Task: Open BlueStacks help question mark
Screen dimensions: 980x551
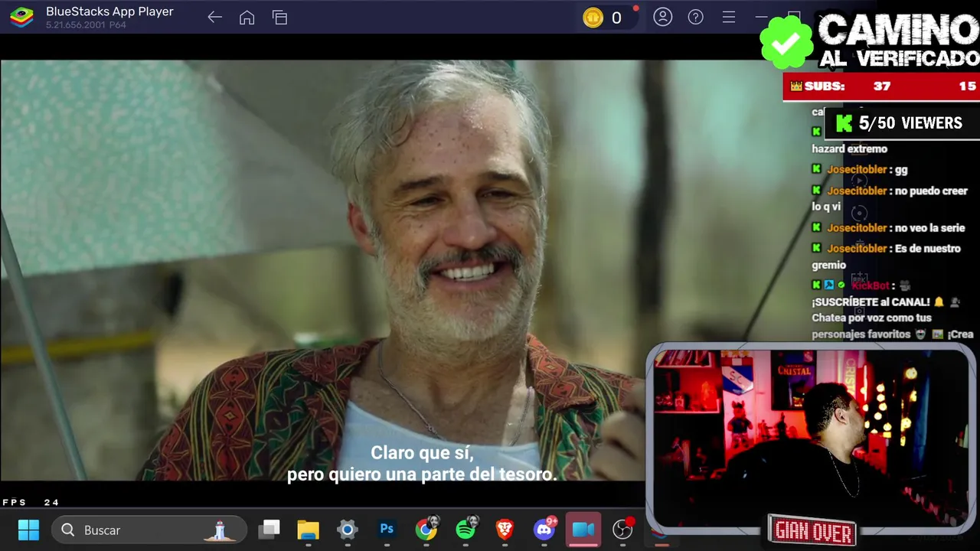Action: pyautogui.click(x=695, y=17)
